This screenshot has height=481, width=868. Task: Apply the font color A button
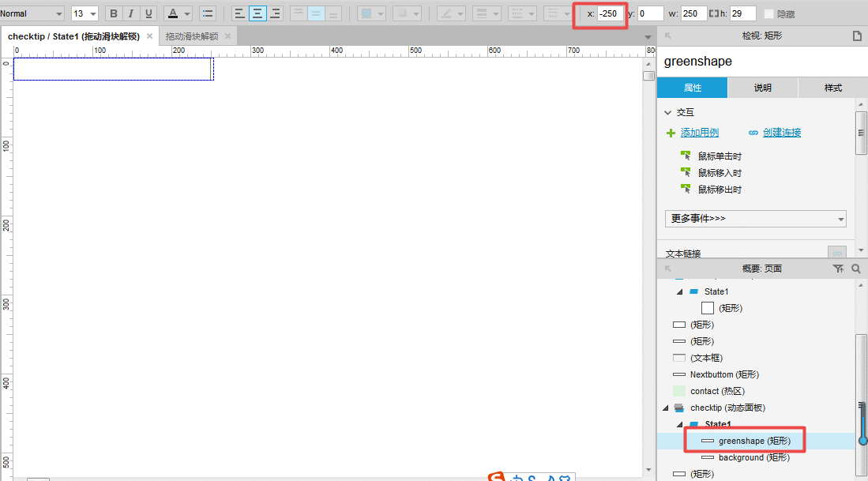tap(173, 13)
